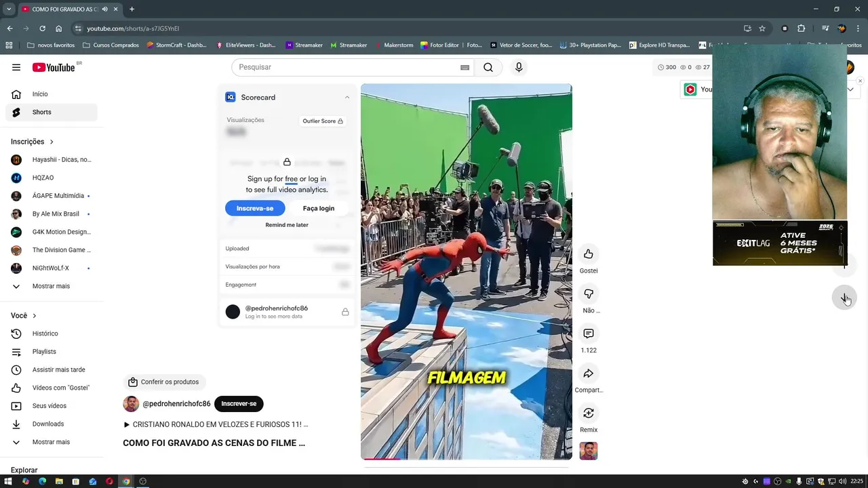Open the StormCraft bookmark
The height and width of the screenshot is (488, 868).
coord(176,45)
